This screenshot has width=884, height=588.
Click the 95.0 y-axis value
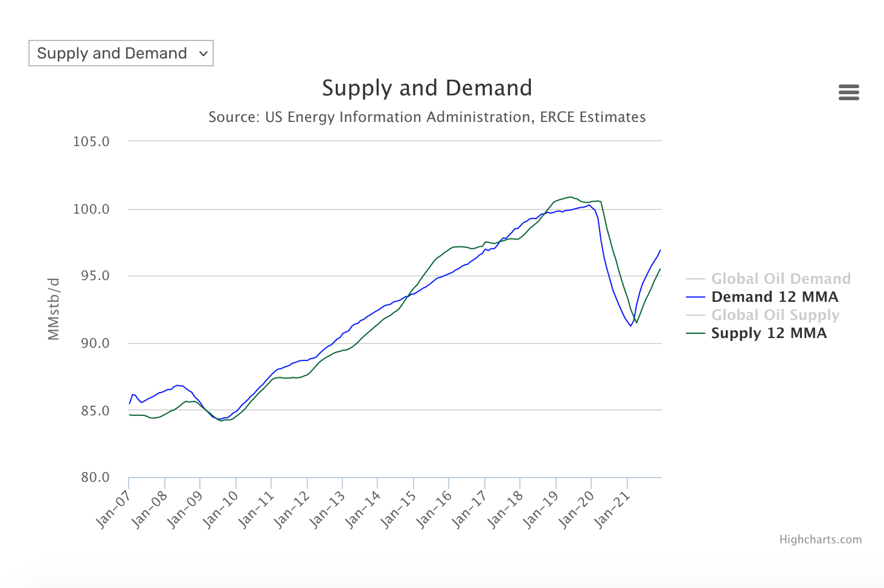pos(95,276)
